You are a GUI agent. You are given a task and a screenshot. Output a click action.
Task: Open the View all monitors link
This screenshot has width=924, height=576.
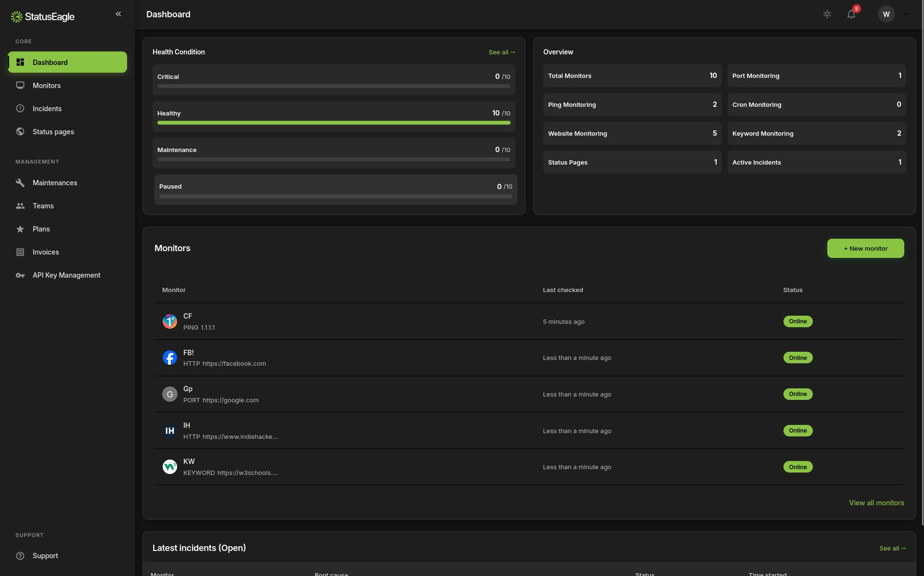tap(876, 502)
